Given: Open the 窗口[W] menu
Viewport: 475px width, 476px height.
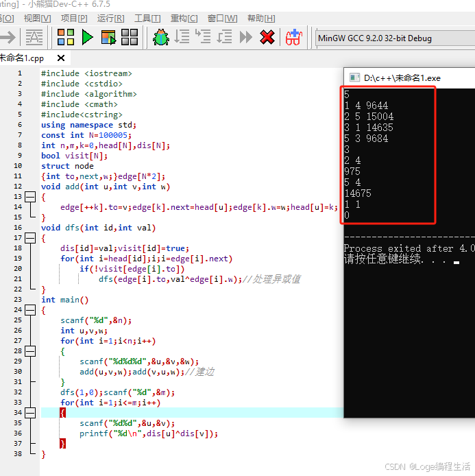Looking at the screenshot, I should click(x=222, y=19).
